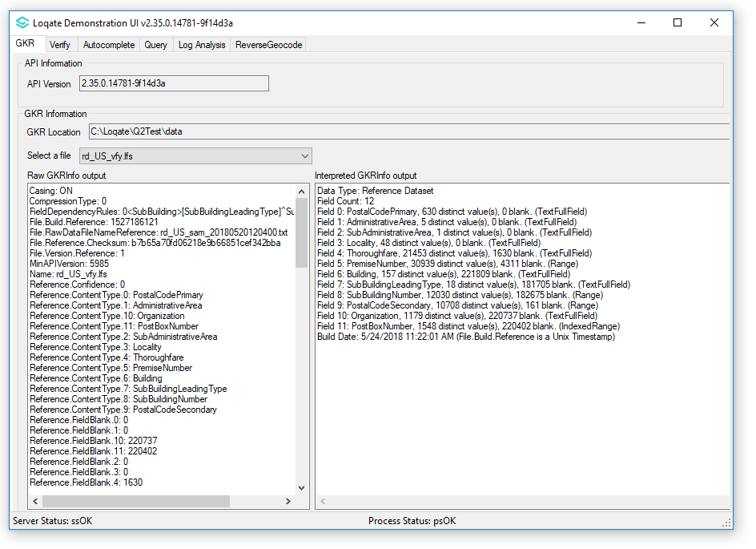Click the down arrow of raw output scrollbar

click(301, 488)
